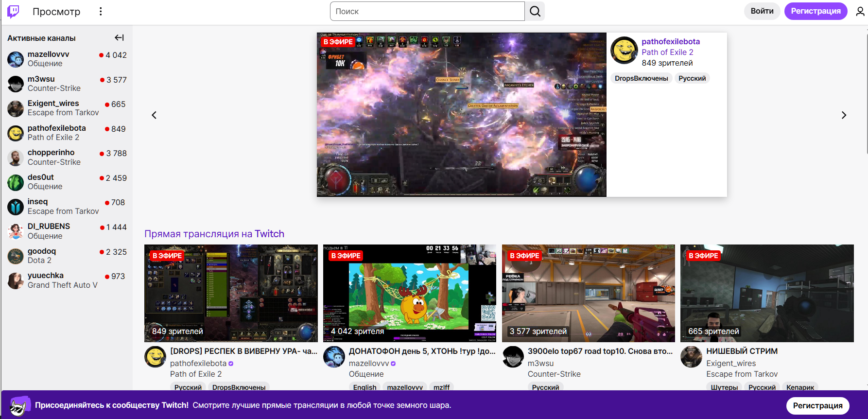Open Path of Exile 2 category in carousel
The width and height of the screenshot is (868, 419).
coord(667,52)
